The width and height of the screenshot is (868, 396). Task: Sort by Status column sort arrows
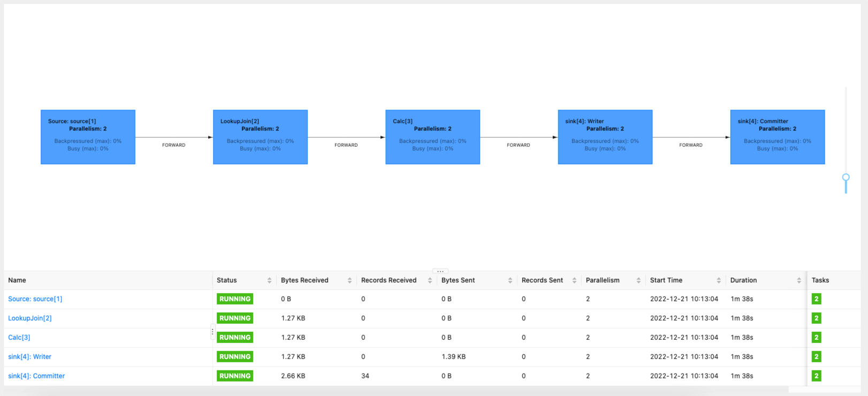point(269,280)
